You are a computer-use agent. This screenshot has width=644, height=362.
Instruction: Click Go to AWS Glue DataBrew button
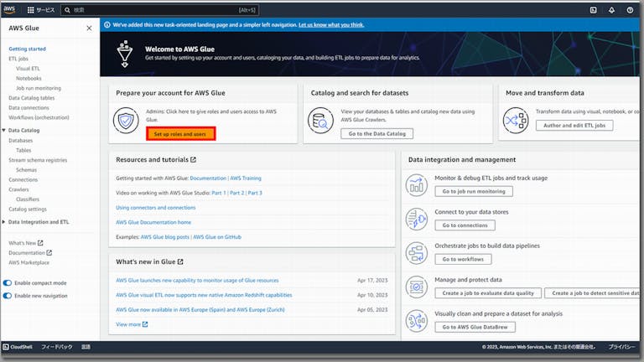click(x=475, y=327)
